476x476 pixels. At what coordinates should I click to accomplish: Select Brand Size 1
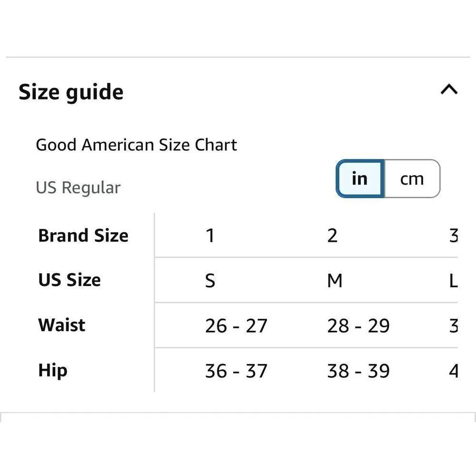point(210,235)
